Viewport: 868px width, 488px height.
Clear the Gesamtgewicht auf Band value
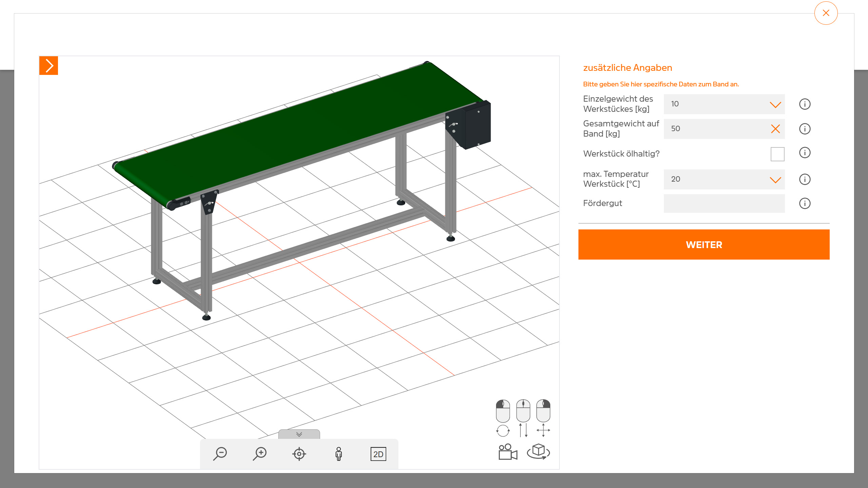[775, 129]
